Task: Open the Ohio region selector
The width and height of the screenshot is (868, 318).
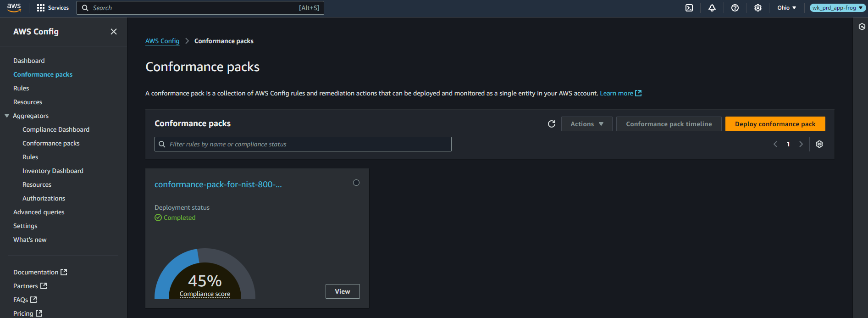Action: point(786,8)
